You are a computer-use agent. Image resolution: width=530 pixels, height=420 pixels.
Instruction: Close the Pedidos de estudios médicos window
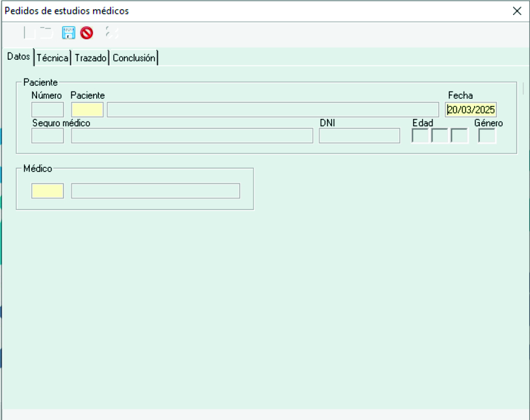click(x=517, y=10)
